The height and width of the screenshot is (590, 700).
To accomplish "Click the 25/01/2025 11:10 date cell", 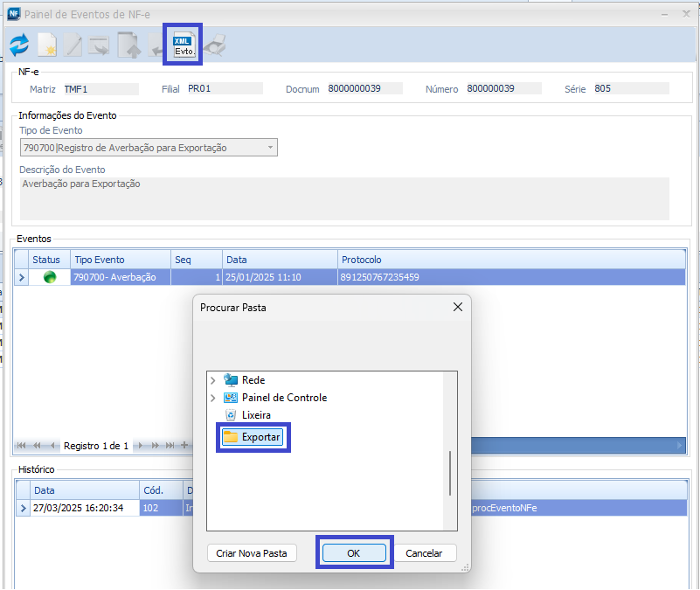I will [x=280, y=277].
